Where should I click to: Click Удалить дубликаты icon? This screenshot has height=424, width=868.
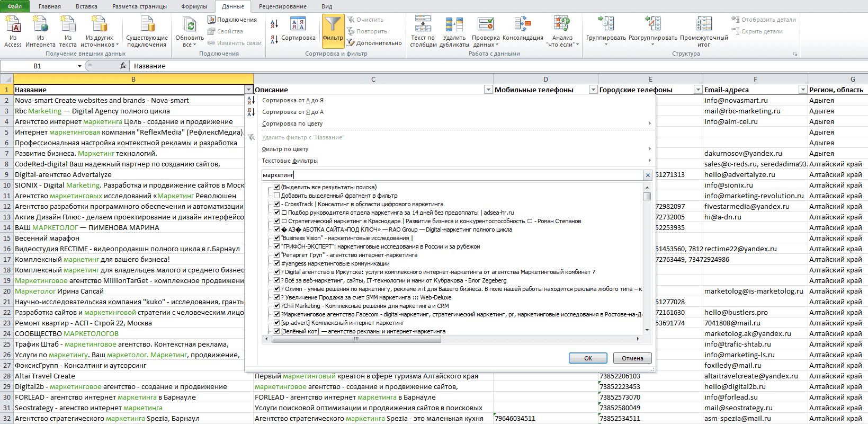coord(454,24)
